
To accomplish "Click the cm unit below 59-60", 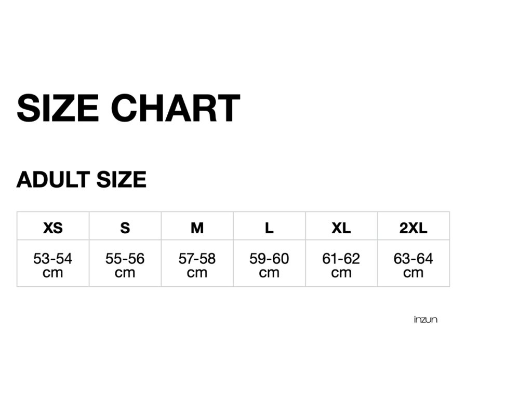I will click(x=269, y=273).
